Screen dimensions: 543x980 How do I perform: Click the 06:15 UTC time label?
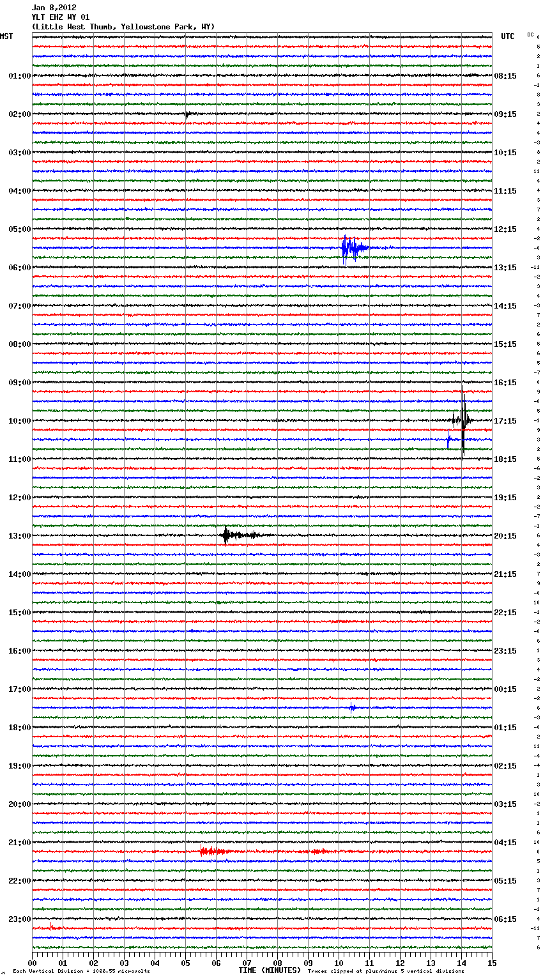(505, 919)
